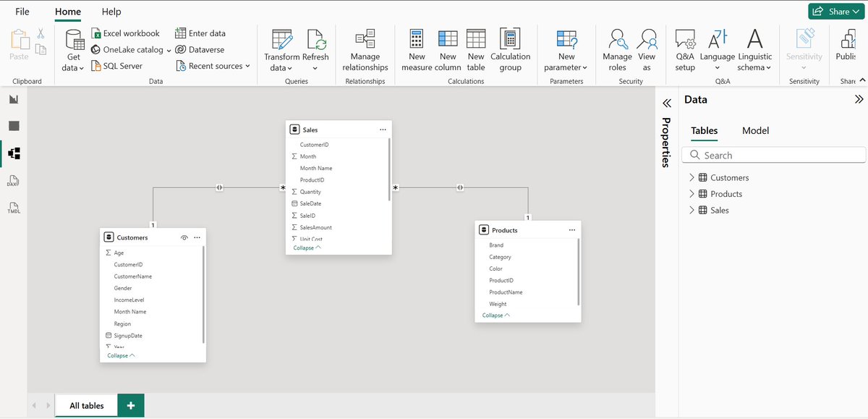Viewport: 868px width, 419px height.
Task: Switch to Model tab in Data pane
Action: (x=755, y=131)
